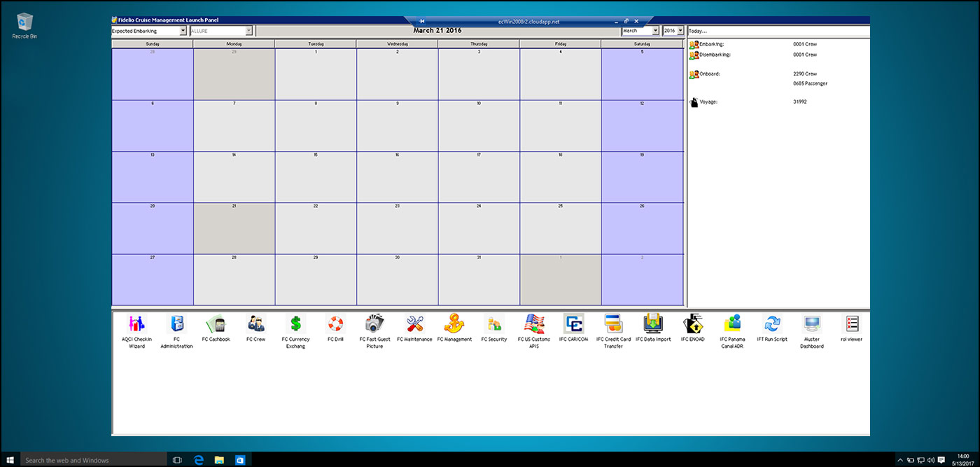This screenshot has height=467, width=980.
Task: Select Saturday March 19 cell
Action: click(x=642, y=177)
